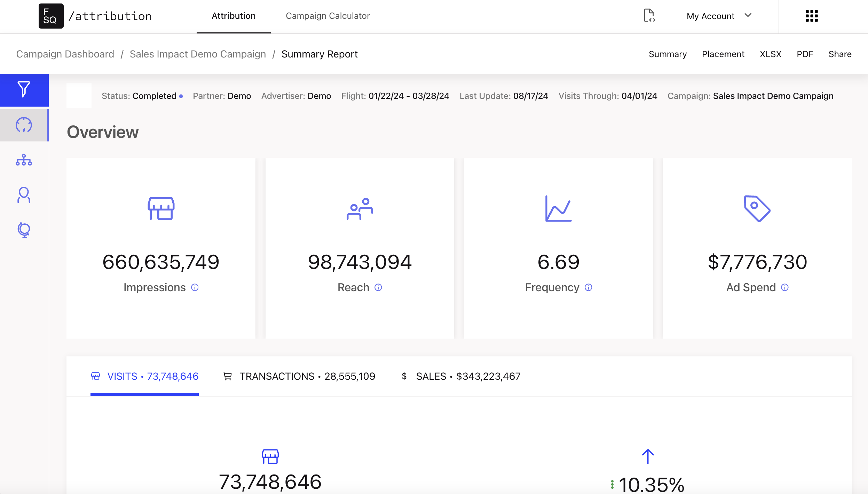The image size is (868, 494).
Task: Select the VISITS tab
Action: click(144, 376)
